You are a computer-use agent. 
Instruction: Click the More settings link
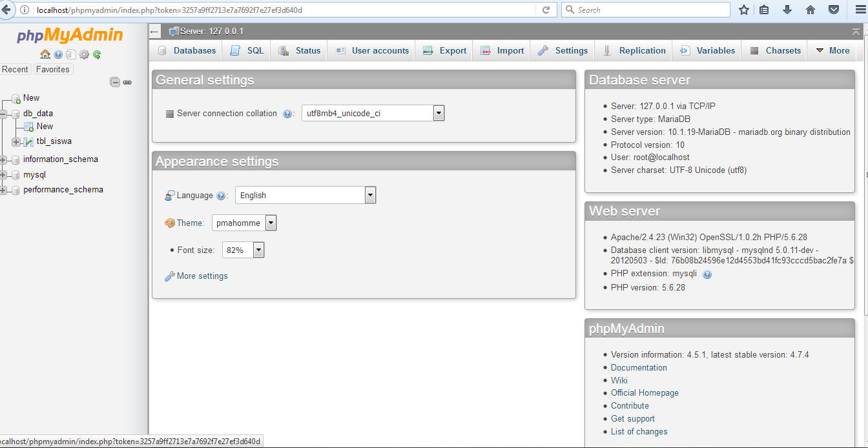202,276
